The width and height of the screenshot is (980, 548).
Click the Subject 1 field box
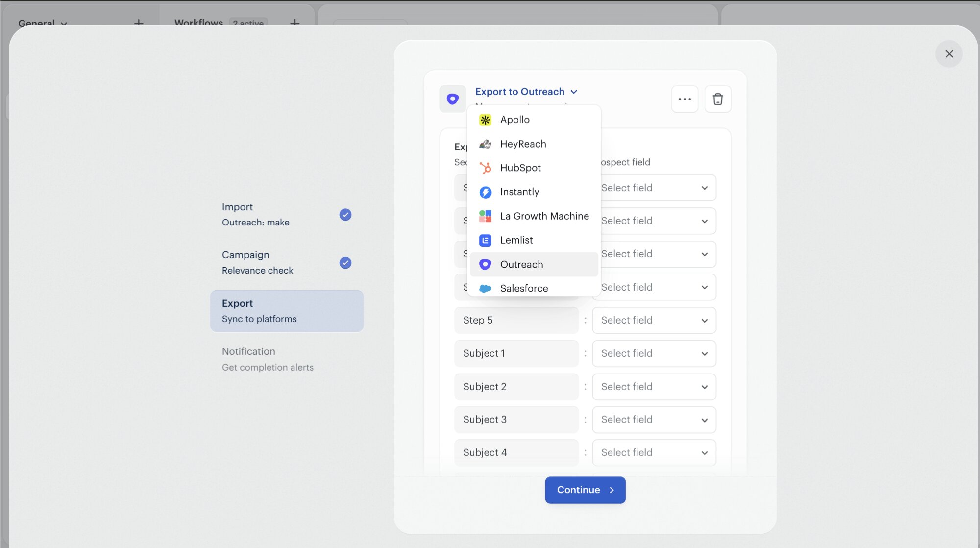pos(516,353)
